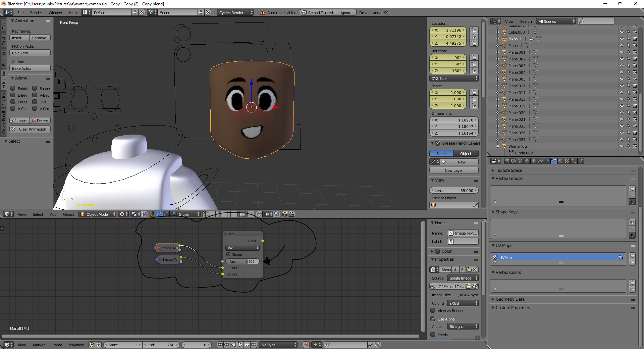Viewport: 644px width, 349px height.
Task: Open the Help menu
Action: [72, 13]
